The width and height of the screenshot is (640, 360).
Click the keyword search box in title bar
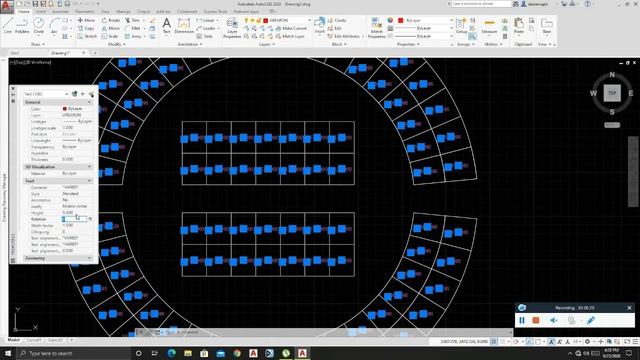click(x=480, y=4)
